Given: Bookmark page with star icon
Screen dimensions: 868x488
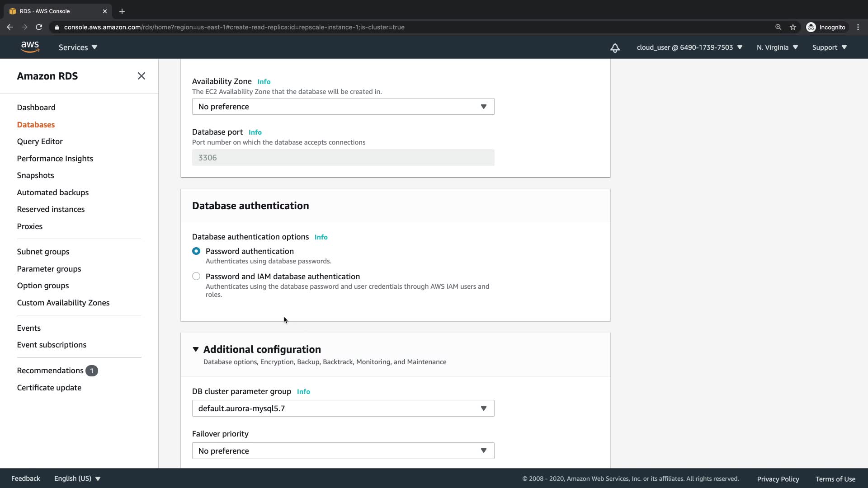Looking at the screenshot, I should click(x=793, y=27).
